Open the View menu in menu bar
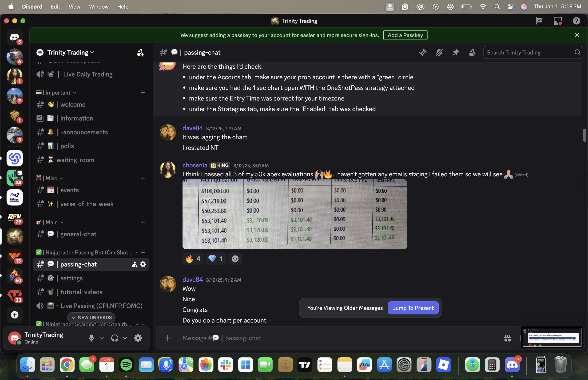Screen dimensions: 588x380 74,7
